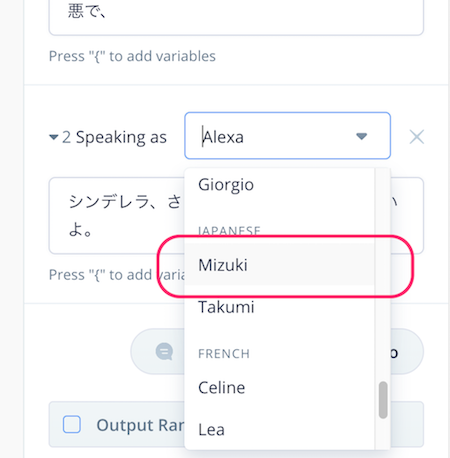Click the FRENCH group header

pos(224,354)
